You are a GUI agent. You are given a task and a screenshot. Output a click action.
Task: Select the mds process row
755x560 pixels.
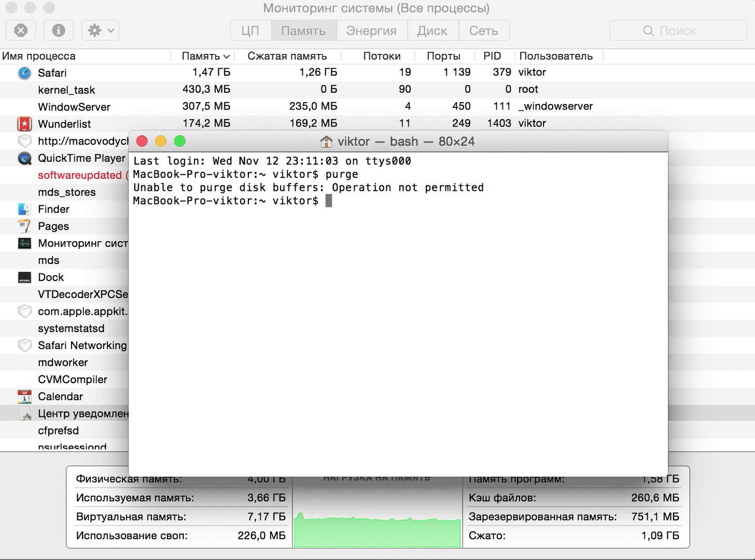(x=49, y=260)
